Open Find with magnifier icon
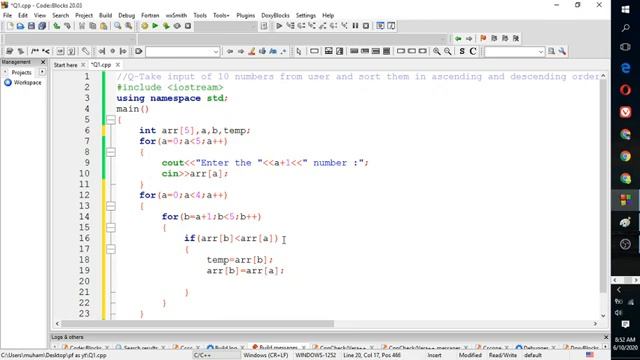 118,26
